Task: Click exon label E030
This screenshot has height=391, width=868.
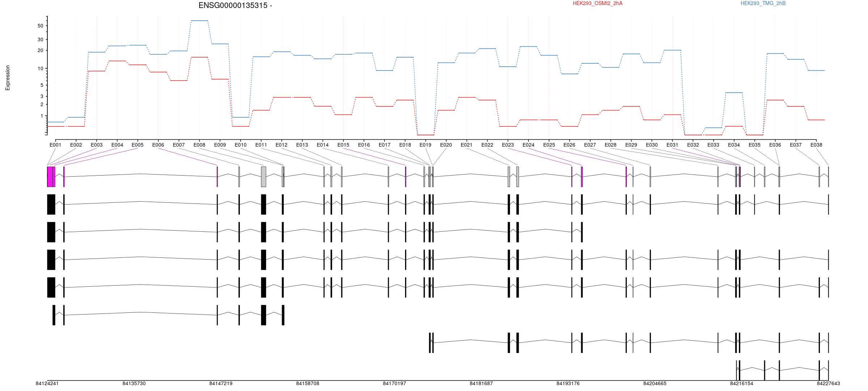Action: click(x=652, y=145)
